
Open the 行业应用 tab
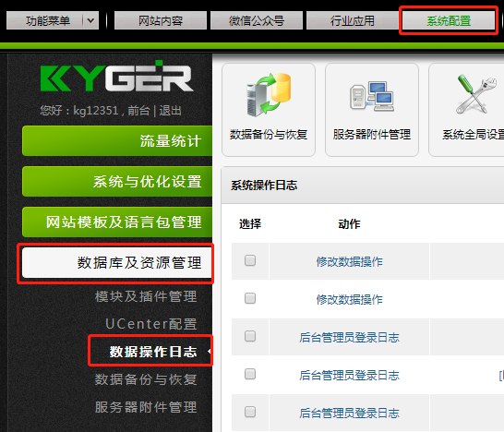353,20
